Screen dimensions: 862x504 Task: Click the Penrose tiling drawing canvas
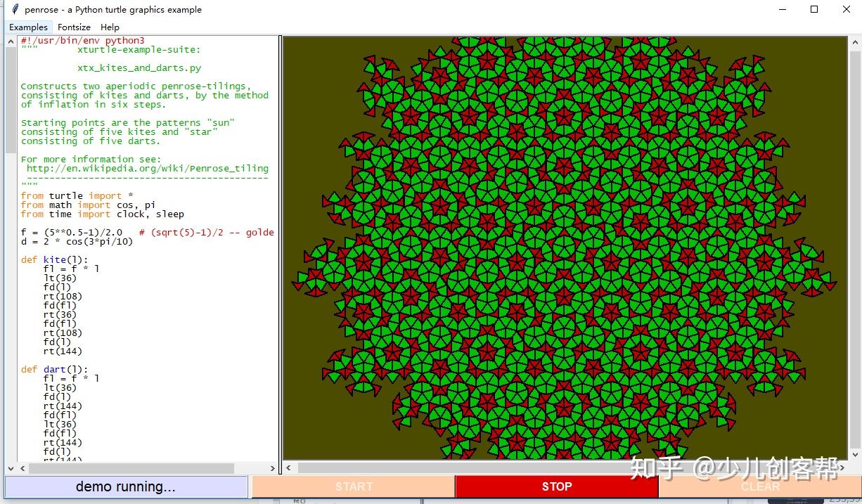click(x=565, y=249)
